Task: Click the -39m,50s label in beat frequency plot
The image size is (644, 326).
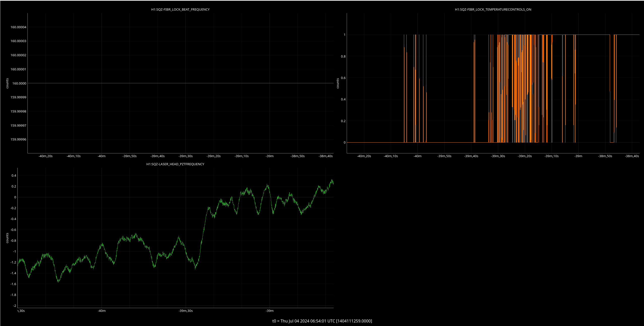Action: pos(130,156)
